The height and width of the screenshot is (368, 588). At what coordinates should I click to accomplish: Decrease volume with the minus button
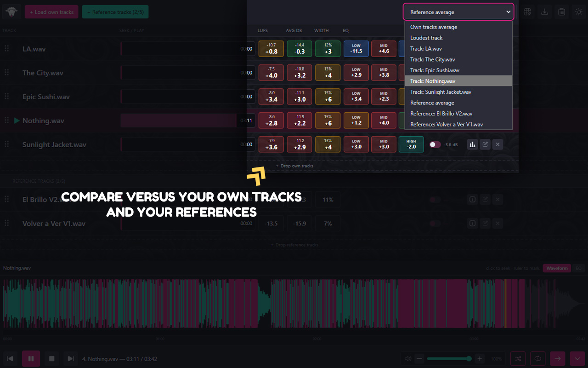pyautogui.click(x=419, y=358)
